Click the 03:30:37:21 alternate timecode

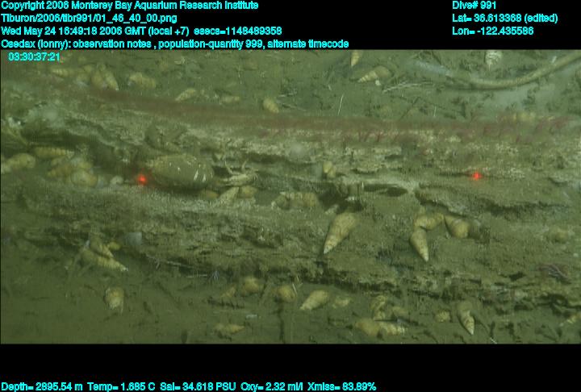34,57
